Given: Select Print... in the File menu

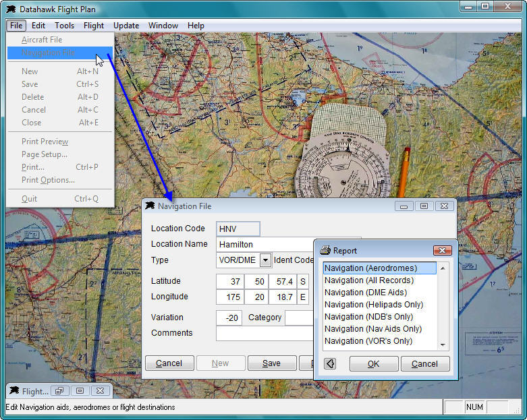Looking at the screenshot, I should point(60,167).
